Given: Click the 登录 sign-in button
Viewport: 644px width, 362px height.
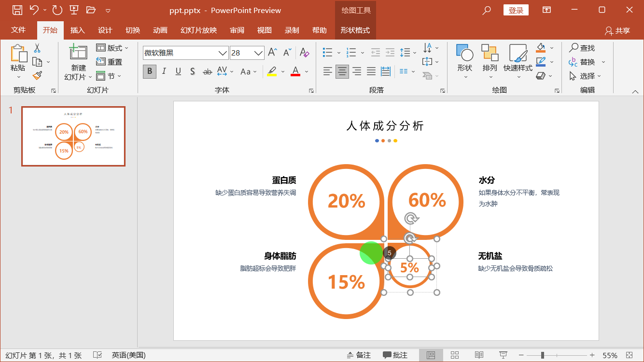Looking at the screenshot, I should coord(516,10).
